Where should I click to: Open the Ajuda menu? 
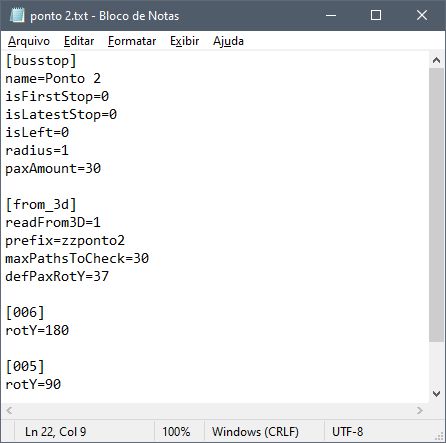click(228, 41)
